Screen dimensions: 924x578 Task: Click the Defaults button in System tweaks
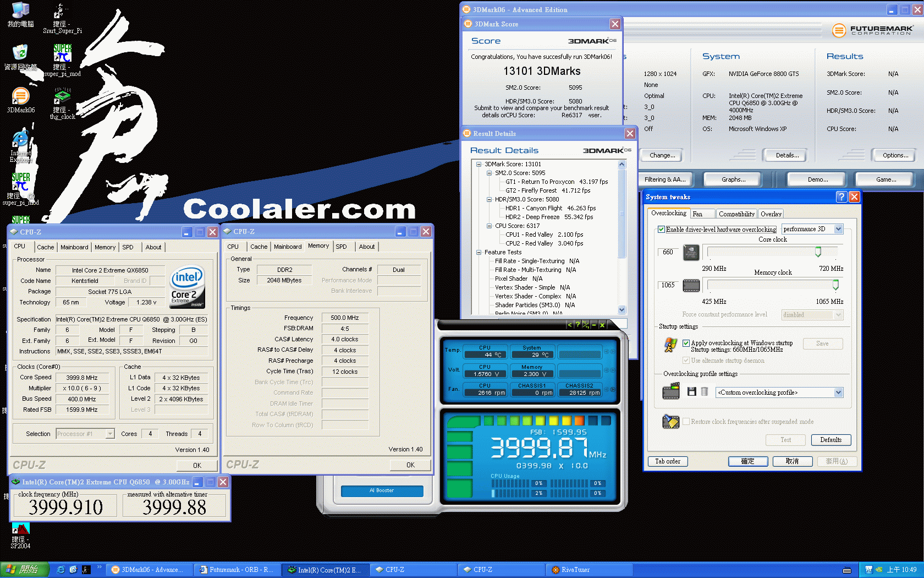click(x=831, y=440)
